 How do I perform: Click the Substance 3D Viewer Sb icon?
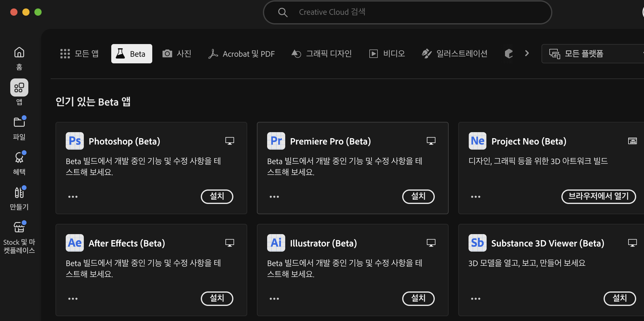[478, 243]
